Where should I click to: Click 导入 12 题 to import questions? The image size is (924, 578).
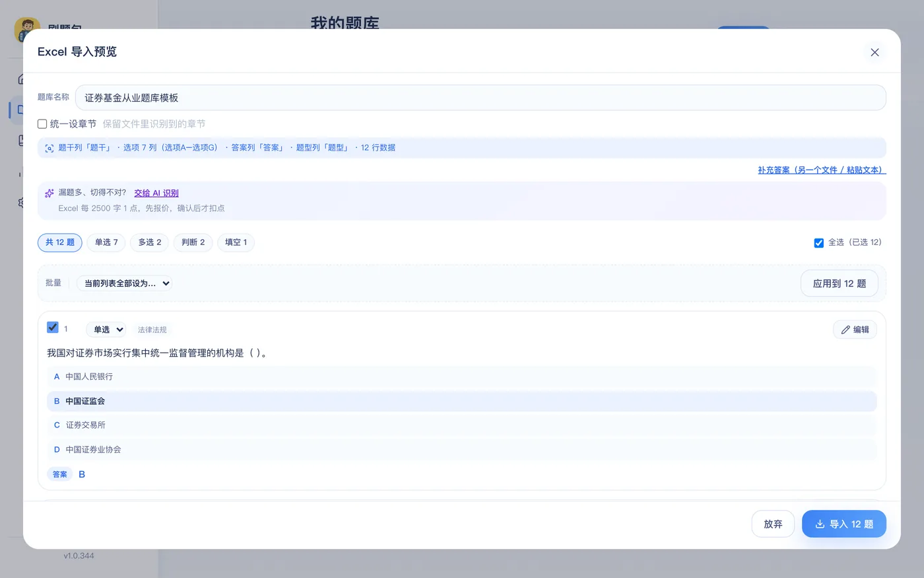tap(844, 524)
